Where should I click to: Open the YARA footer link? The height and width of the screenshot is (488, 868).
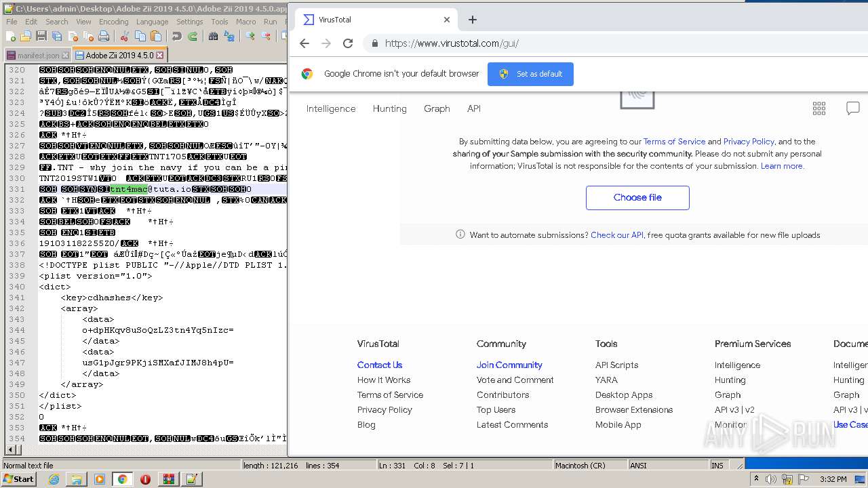coord(606,380)
